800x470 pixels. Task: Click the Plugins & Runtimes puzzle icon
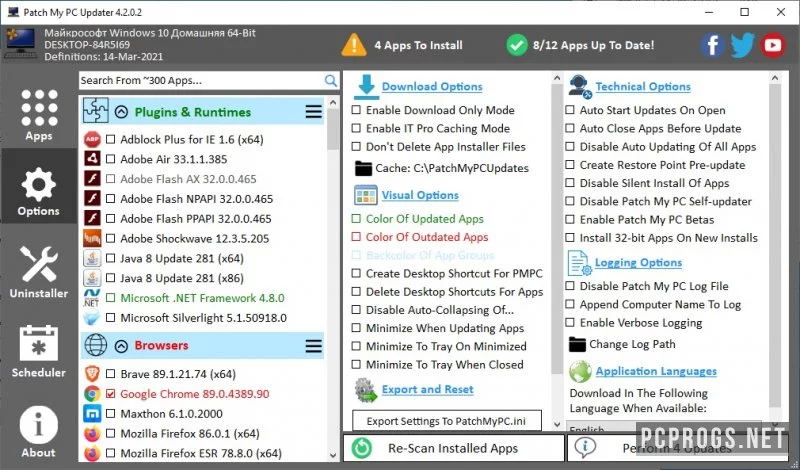(96, 111)
